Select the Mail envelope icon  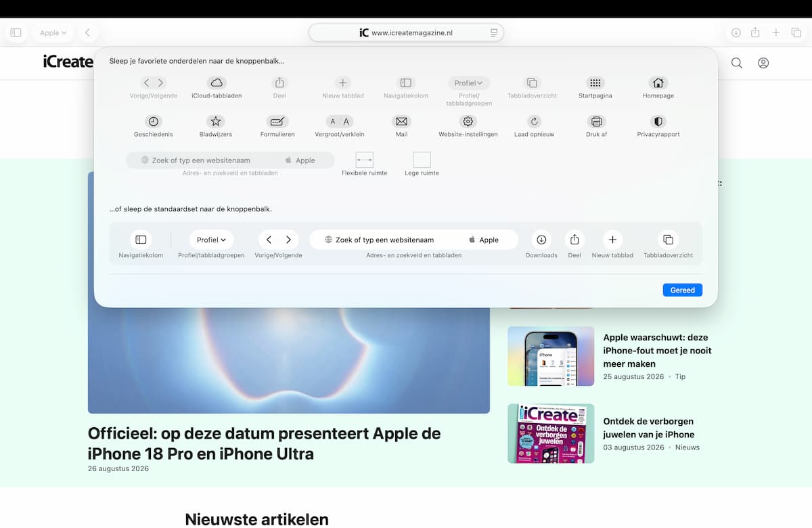tap(401, 121)
